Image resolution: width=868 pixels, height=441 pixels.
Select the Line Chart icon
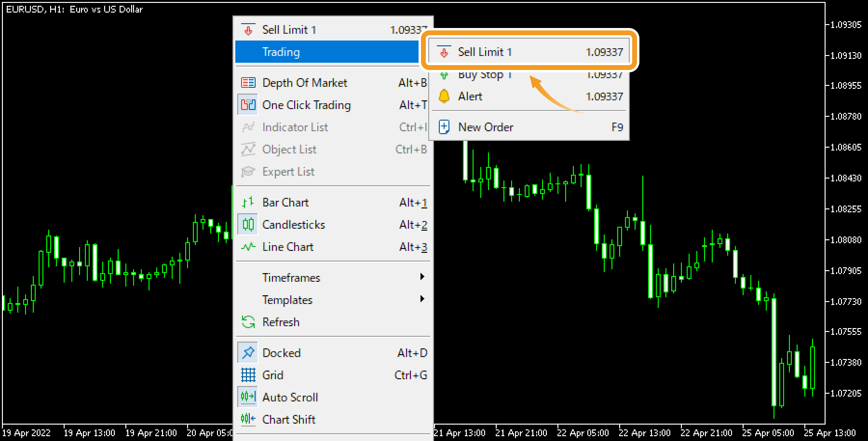[248, 247]
